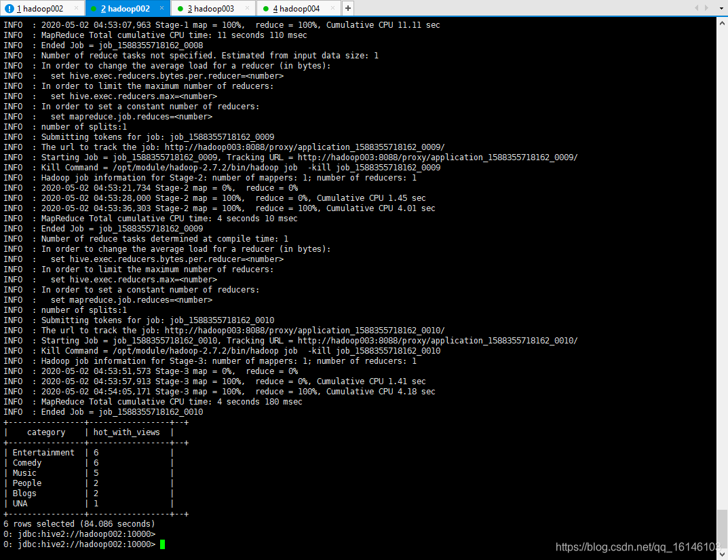This screenshot has height=560, width=728.
Task: Click the 'hot_with_views' column header
Action: click(126, 432)
